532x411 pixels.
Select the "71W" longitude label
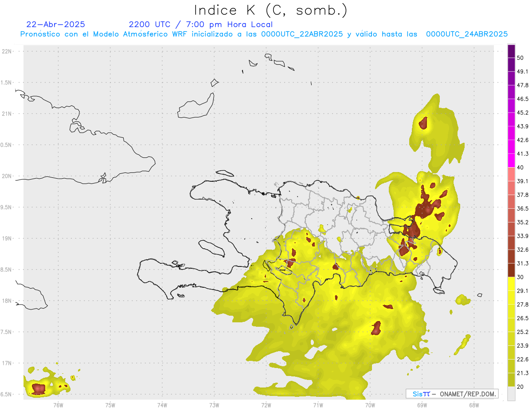point(318,405)
